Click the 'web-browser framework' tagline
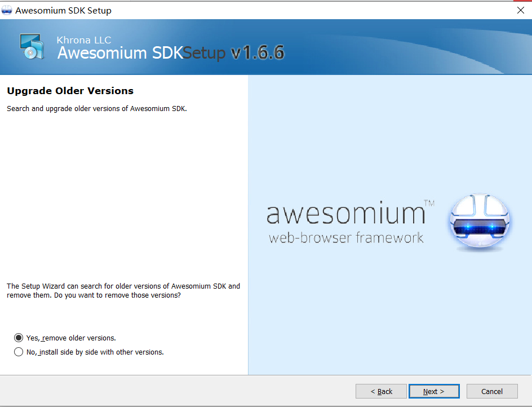Screen dimensions: 532x407 [346, 238]
